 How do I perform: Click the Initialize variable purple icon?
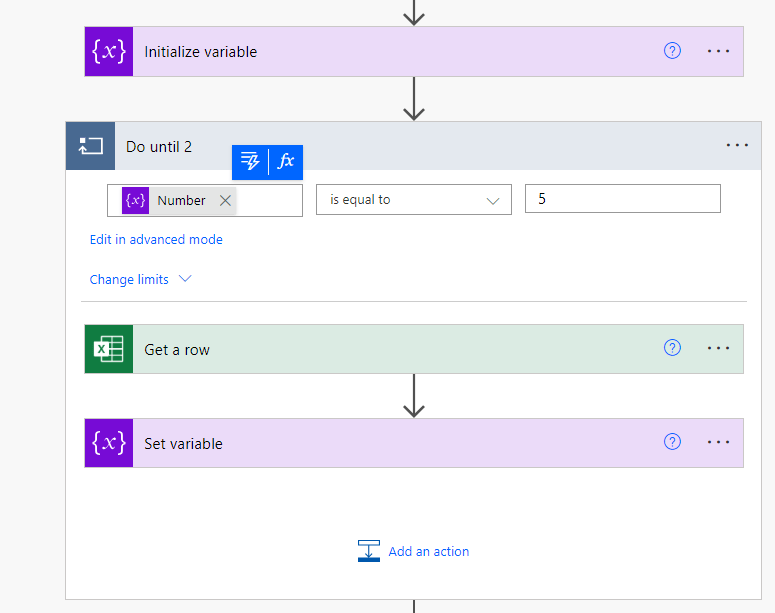pos(109,51)
